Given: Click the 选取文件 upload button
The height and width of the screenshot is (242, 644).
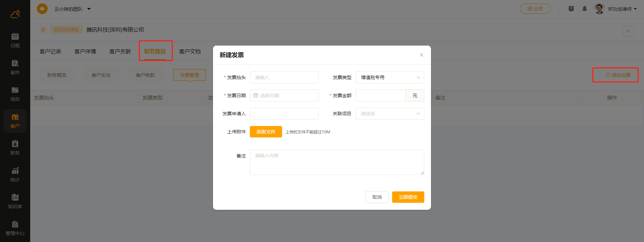Looking at the screenshot, I should pos(266,132).
